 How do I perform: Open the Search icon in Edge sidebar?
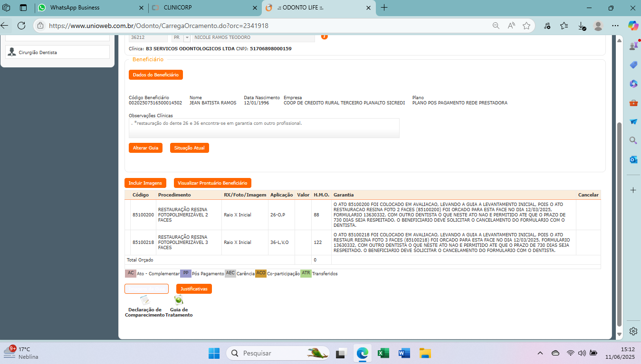[633, 140]
